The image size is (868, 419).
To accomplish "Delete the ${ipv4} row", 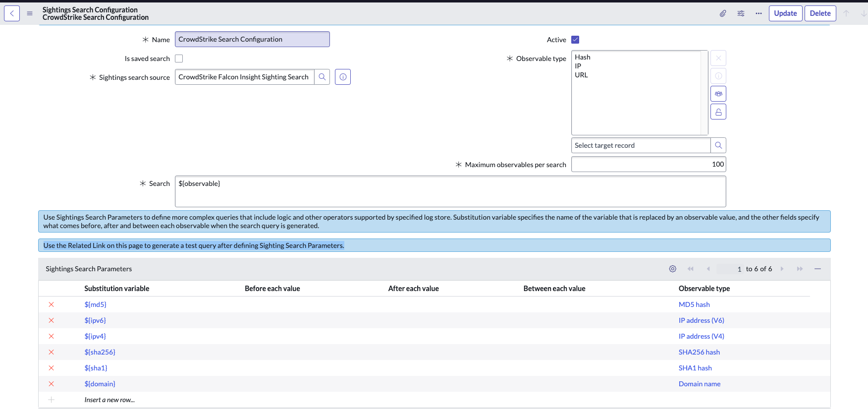I will (51, 336).
